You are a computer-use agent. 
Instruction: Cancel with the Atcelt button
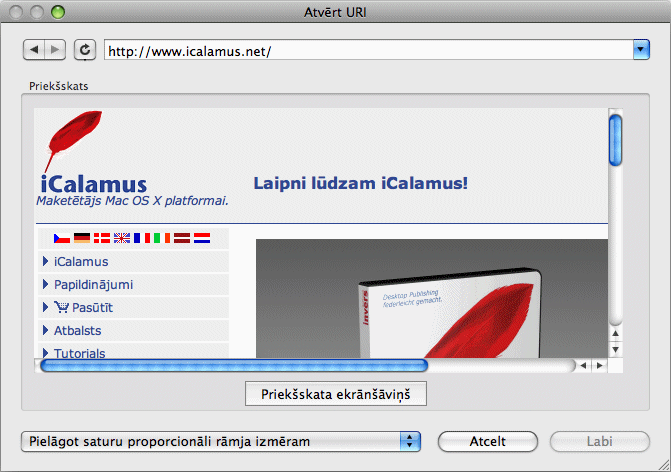coord(487,441)
